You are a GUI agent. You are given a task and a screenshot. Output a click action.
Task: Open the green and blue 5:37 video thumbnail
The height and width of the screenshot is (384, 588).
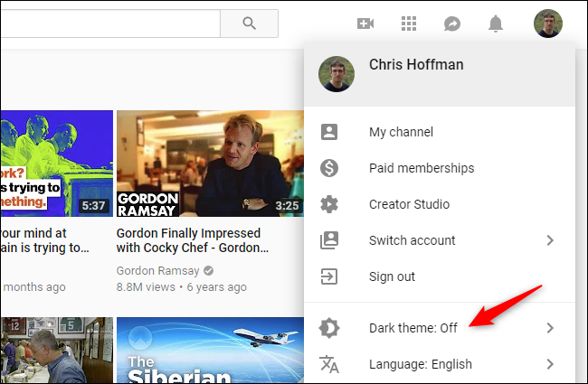[57, 164]
